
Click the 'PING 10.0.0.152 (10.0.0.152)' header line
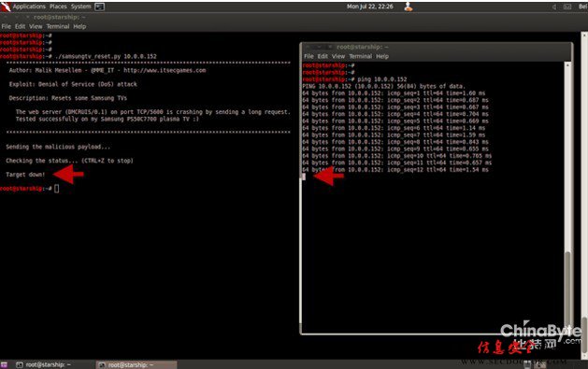click(383, 86)
